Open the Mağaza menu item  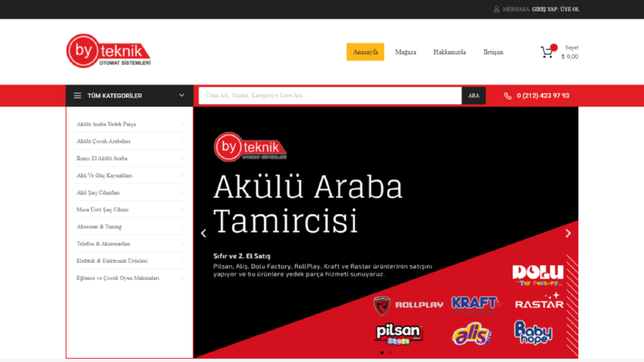(x=405, y=52)
